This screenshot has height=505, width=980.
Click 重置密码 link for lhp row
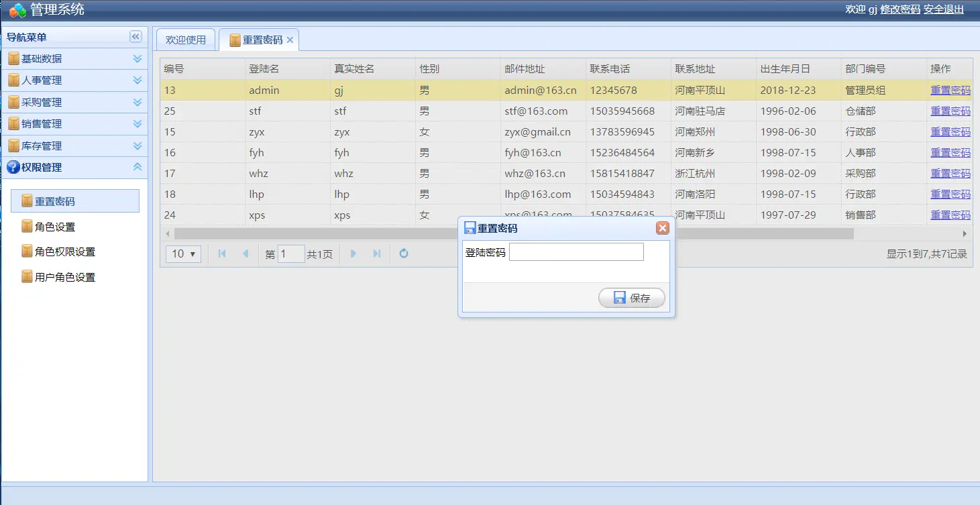pos(950,194)
